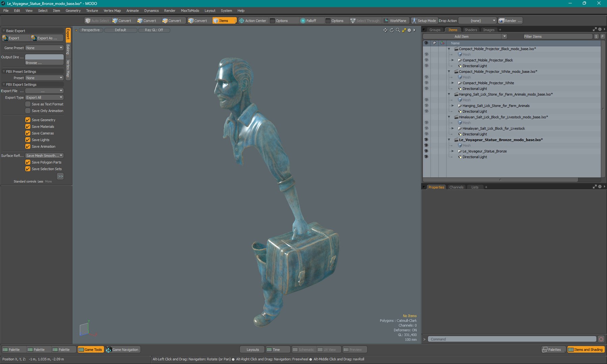Switch to the Shaders tab
The image size is (607, 364).
(470, 30)
